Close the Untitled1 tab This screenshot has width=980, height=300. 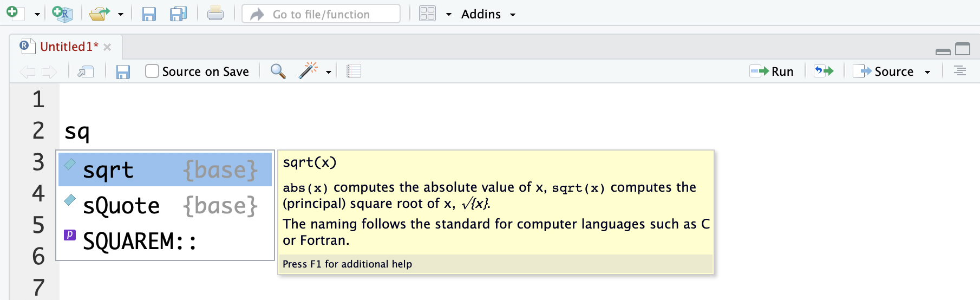click(x=107, y=47)
